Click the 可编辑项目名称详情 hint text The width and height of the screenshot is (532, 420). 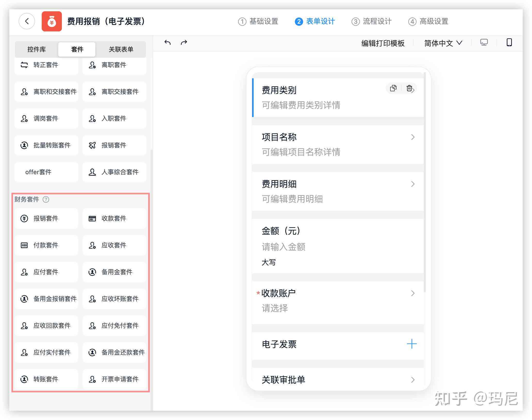(x=301, y=152)
